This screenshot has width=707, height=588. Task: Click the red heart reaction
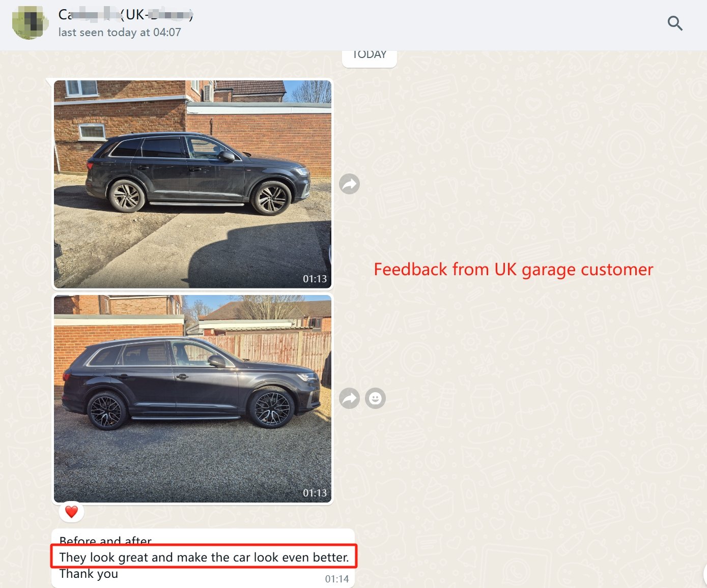[72, 512]
